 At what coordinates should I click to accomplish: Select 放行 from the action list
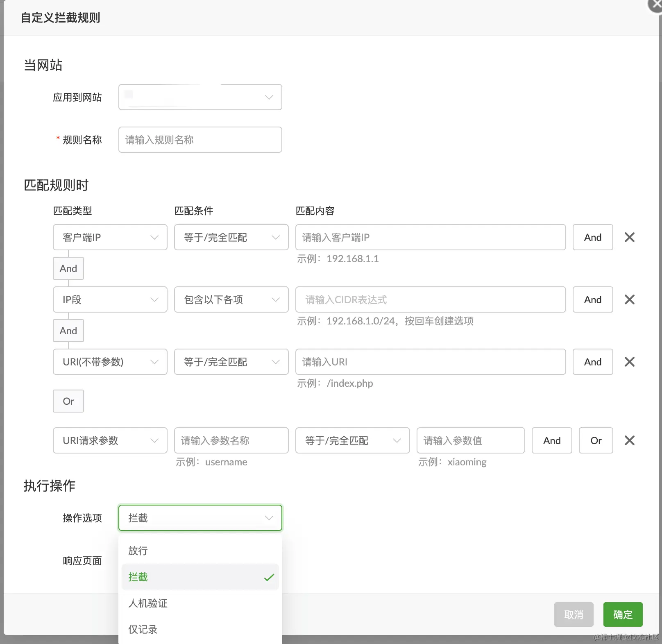click(200, 551)
